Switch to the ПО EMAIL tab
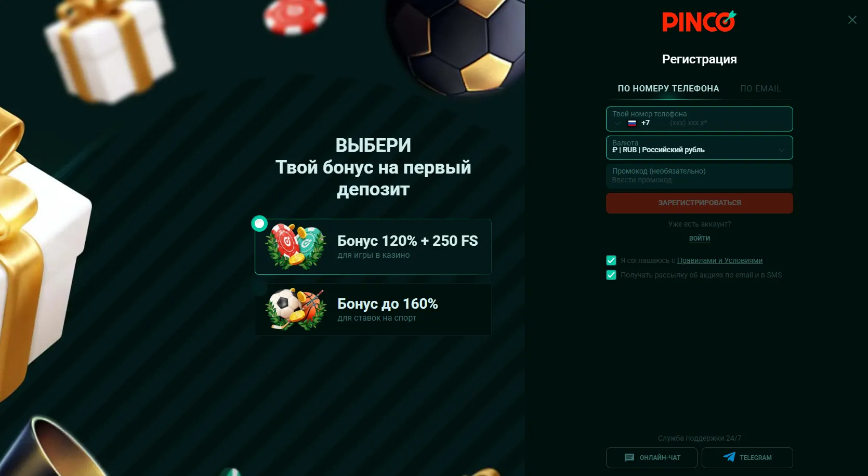The image size is (868, 476). (x=760, y=89)
